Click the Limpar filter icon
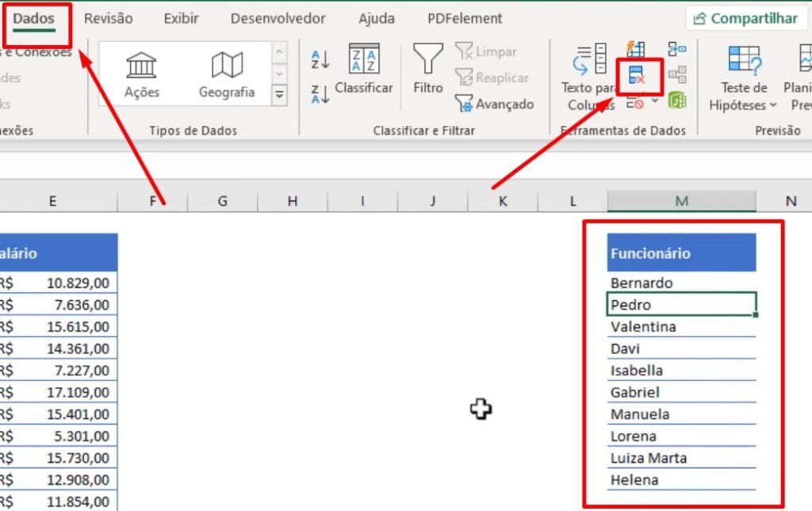 (x=485, y=51)
